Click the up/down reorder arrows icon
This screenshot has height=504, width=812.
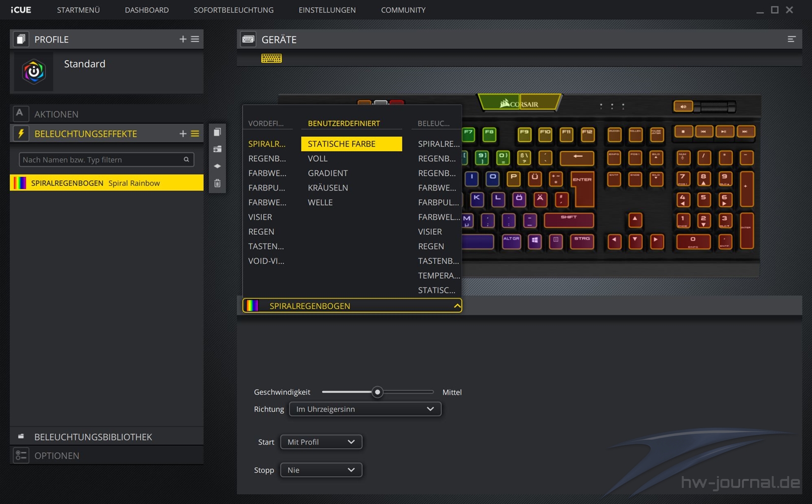[x=217, y=166]
